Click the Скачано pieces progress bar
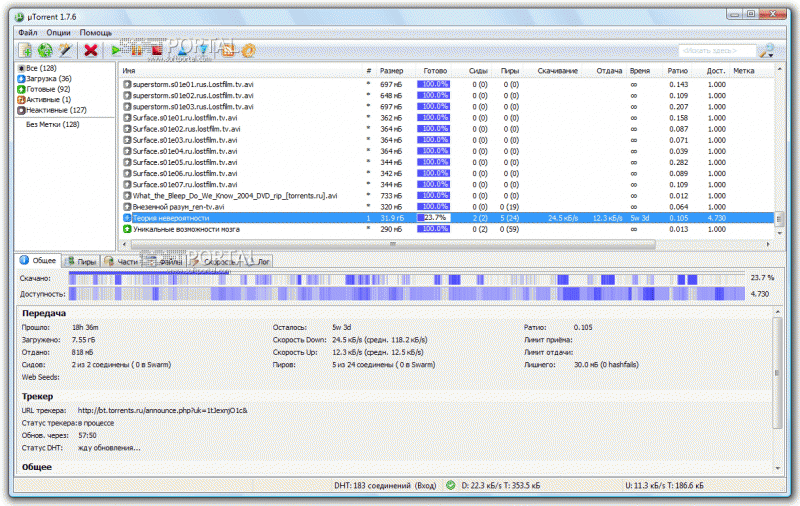 tap(407, 279)
